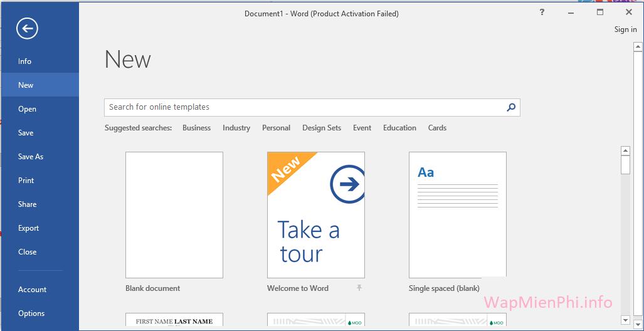Go to the Open tab
Screen dimensions: 644x331
coord(40,109)
